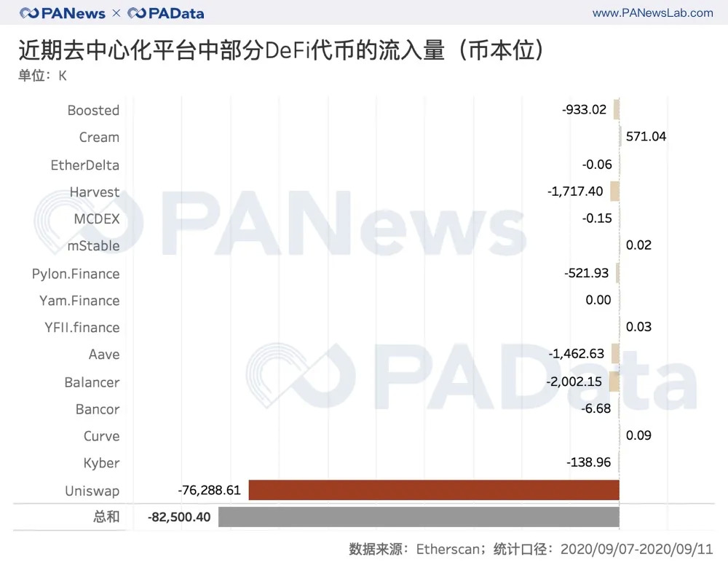
Task: Click the 单位：K unit label
Action: [x=42, y=75]
